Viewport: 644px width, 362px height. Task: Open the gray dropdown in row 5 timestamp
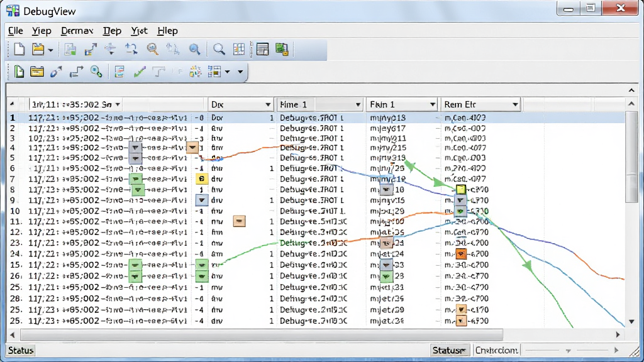click(136, 158)
